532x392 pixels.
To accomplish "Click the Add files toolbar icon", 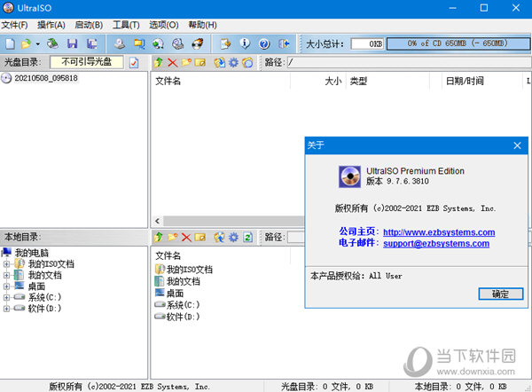I will click(225, 43).
